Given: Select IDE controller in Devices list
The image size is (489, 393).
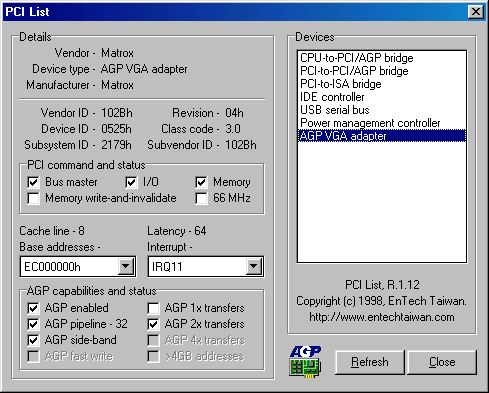Looking at the screenshot, I should click(382, 97).
